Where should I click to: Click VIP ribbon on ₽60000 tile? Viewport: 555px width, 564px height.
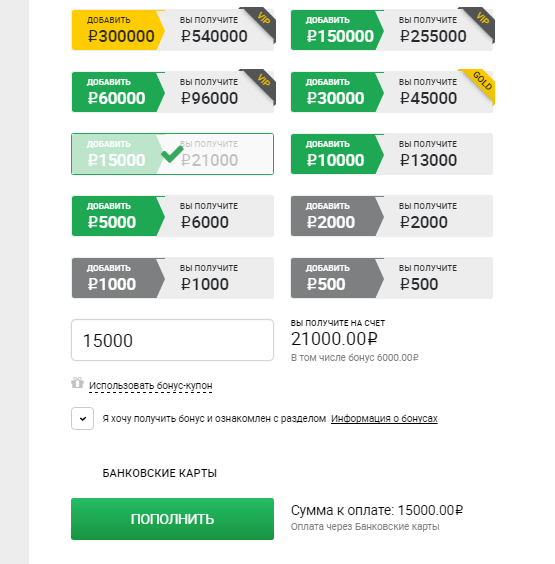point(262,83)
